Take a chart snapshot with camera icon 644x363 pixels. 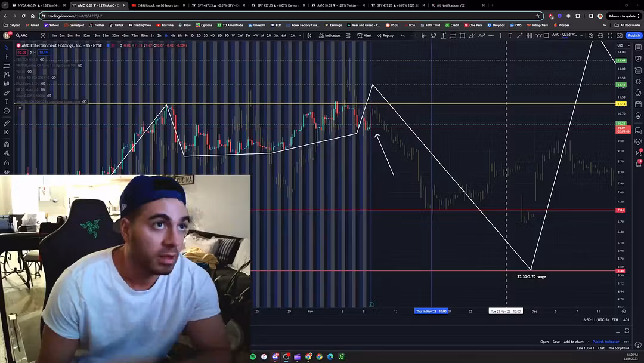(620, 35)
